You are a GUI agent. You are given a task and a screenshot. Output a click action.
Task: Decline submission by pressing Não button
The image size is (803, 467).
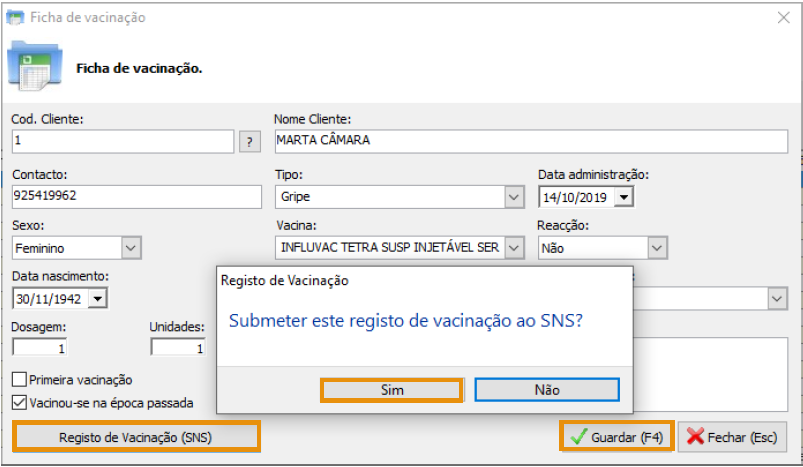pos(546,390)
